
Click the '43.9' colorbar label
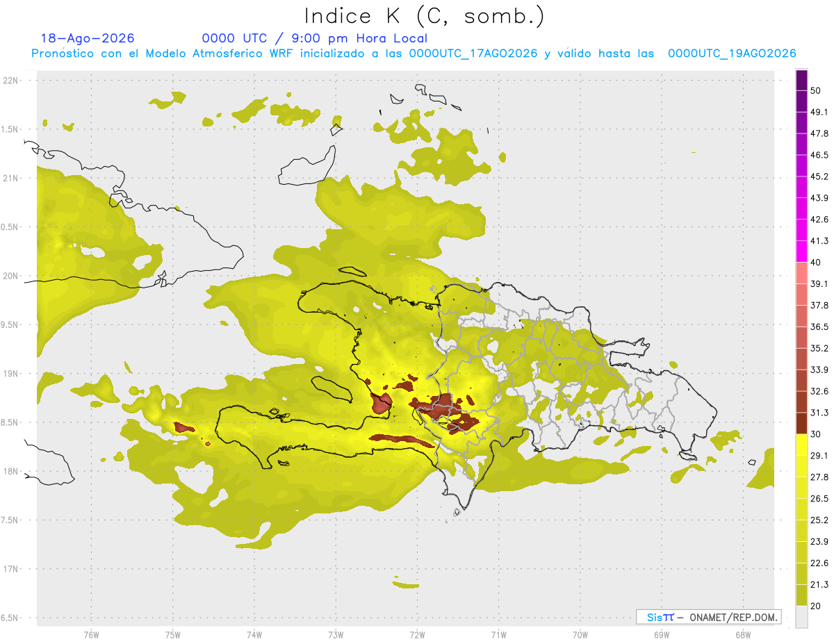820,198
